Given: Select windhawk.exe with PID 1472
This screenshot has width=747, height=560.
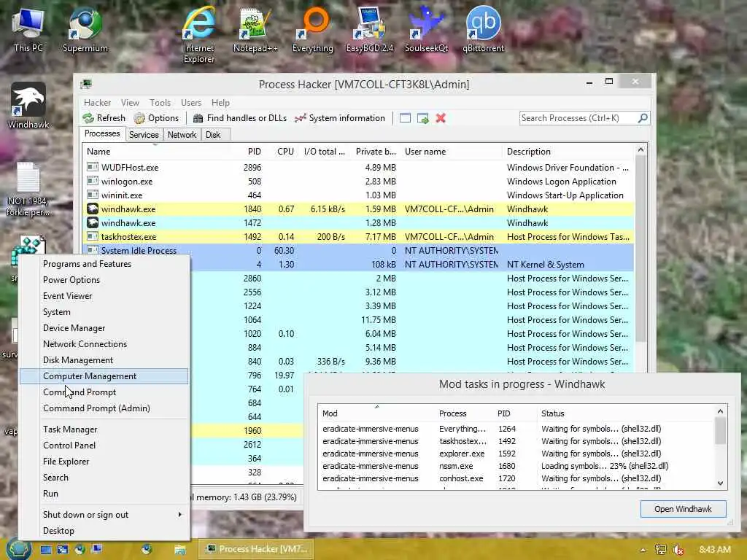Looking at the screenshot, I should tap(359, 223).
